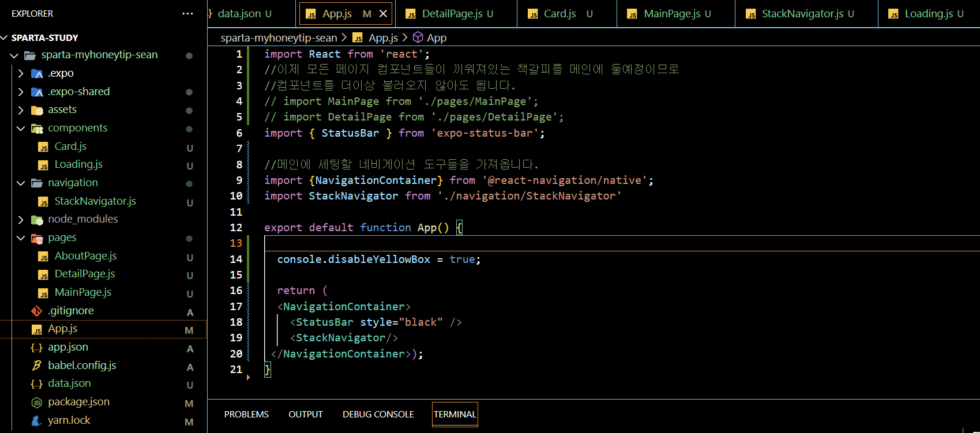This screenshot has height=433, width=980.
Task: Click the package.json file icon
Action: (x=36, y=402)
